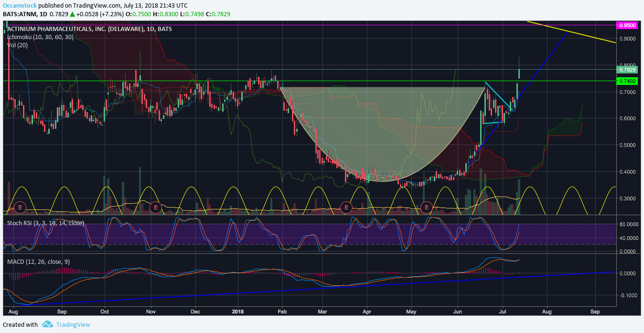644x333 pixels.
Task: Click the earnings marker in May
Action: click(x=427, y=207)
